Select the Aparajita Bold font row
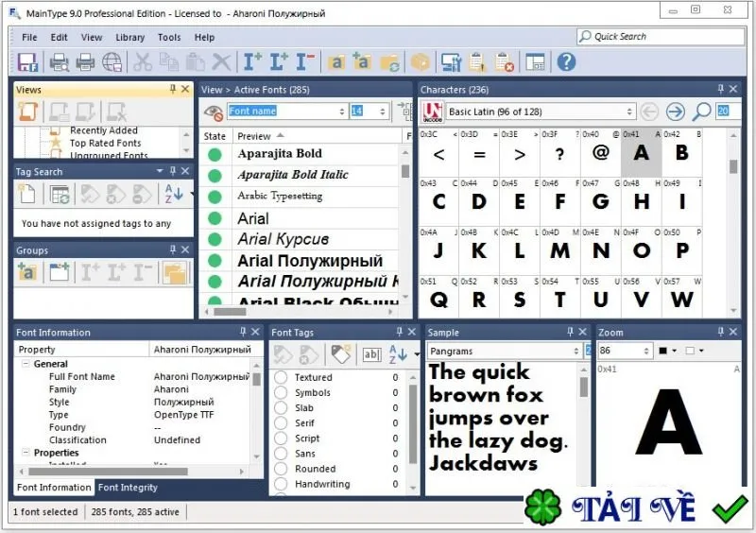The width and height of the screenshot is (756, 533). (x=299, y=154)
